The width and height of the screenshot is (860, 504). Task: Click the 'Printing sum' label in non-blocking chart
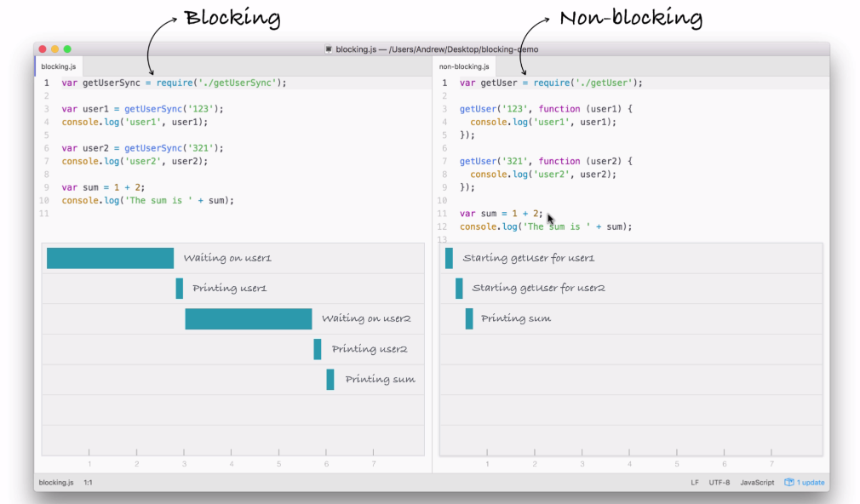[515, 318]
